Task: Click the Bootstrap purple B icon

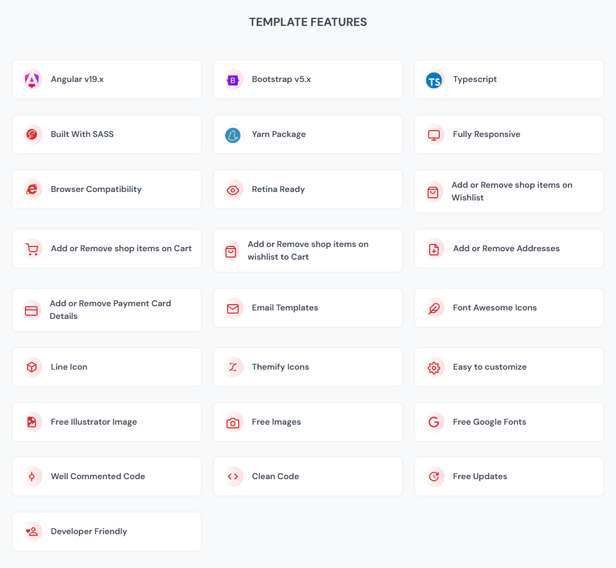Action: [233, 80]
